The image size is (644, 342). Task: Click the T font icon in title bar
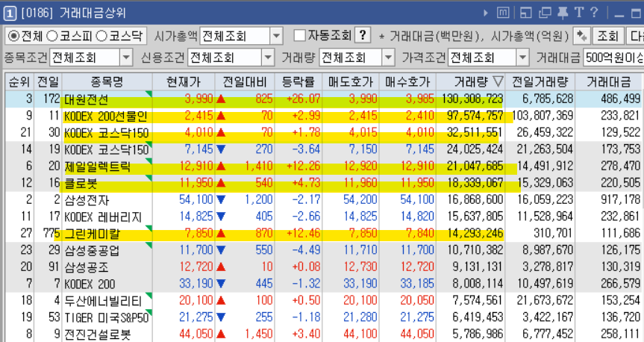point(579,13)
